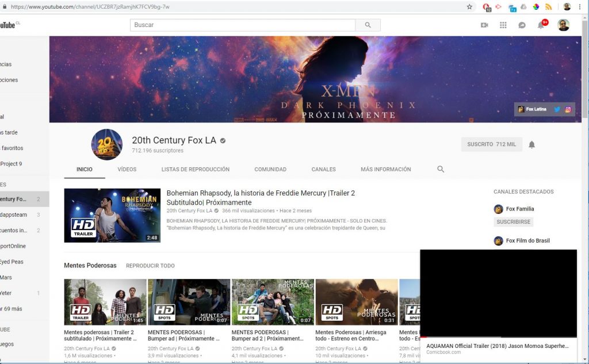Open the Chrome three-dot menu
Screen dimensions: 589x364
[x=580, y=7]
